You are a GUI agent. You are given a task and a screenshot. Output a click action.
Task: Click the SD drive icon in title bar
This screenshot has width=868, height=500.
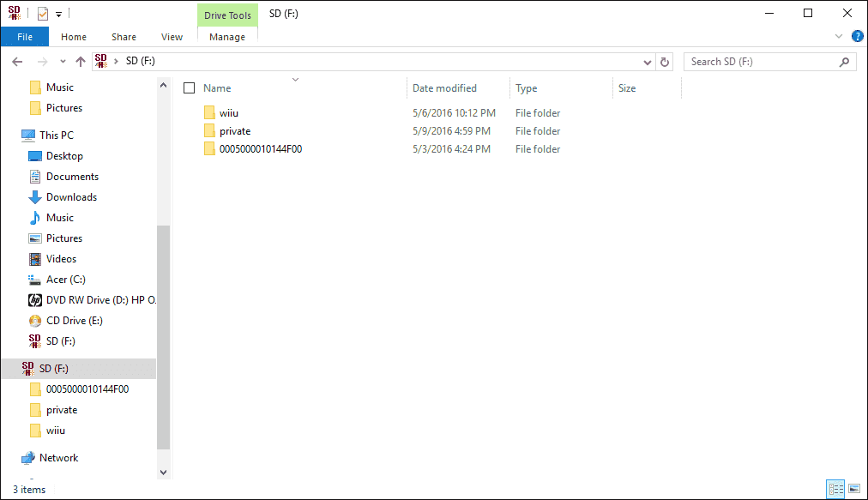click(x=15, y=13)
